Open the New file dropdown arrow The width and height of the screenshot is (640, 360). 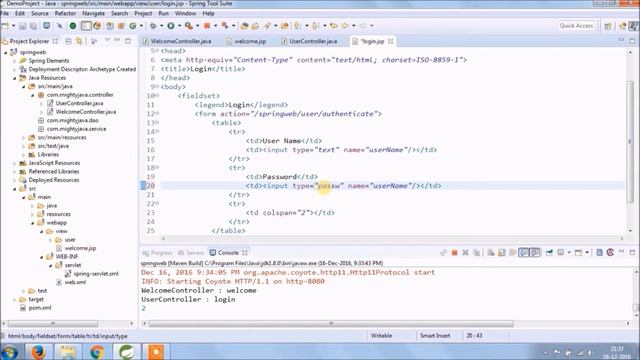tap(13, 26)
